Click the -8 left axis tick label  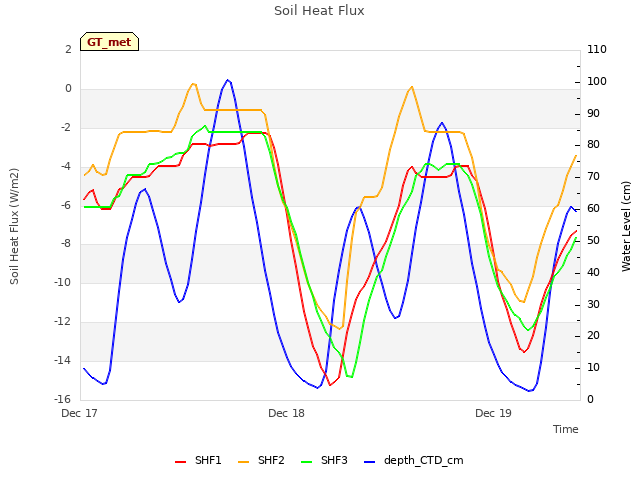tap(65, 244)
